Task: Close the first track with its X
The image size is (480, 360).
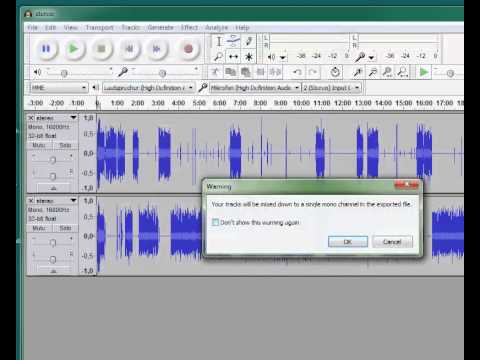Action: pyautogui.click(x=31, y=118)
